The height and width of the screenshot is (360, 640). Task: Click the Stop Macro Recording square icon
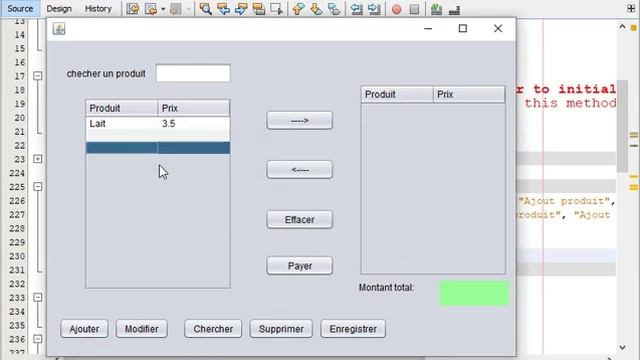(414, 9)
